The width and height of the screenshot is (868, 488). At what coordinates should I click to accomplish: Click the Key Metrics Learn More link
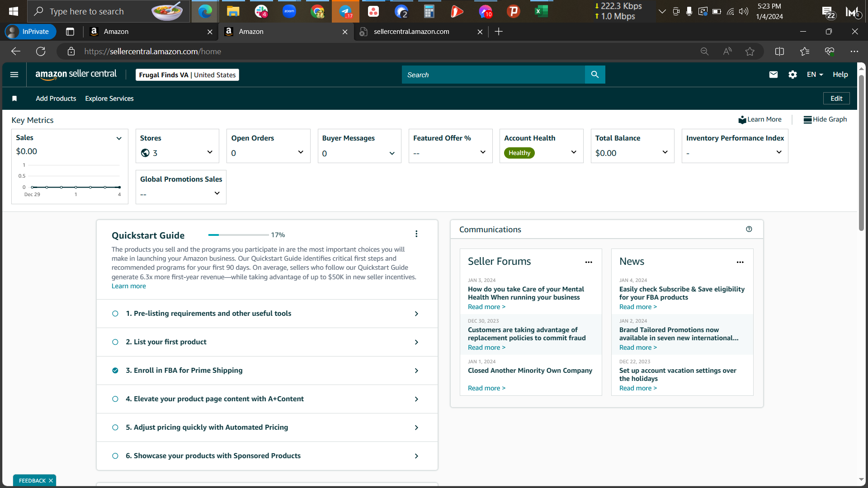pos(760,119)
